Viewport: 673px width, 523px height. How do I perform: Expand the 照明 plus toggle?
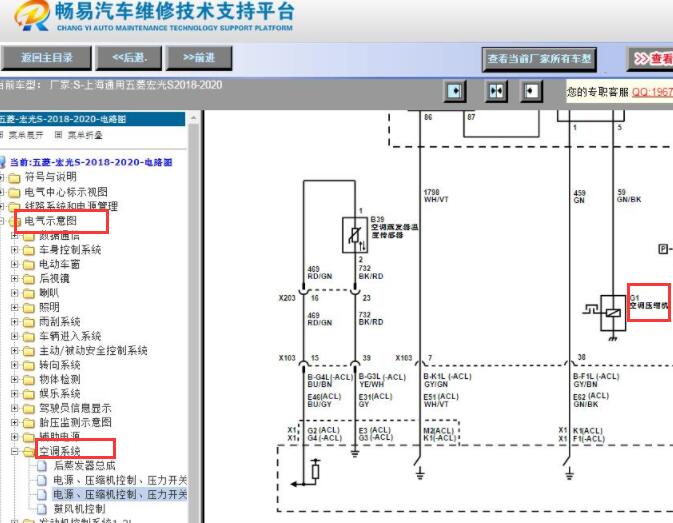click(15, 307)
